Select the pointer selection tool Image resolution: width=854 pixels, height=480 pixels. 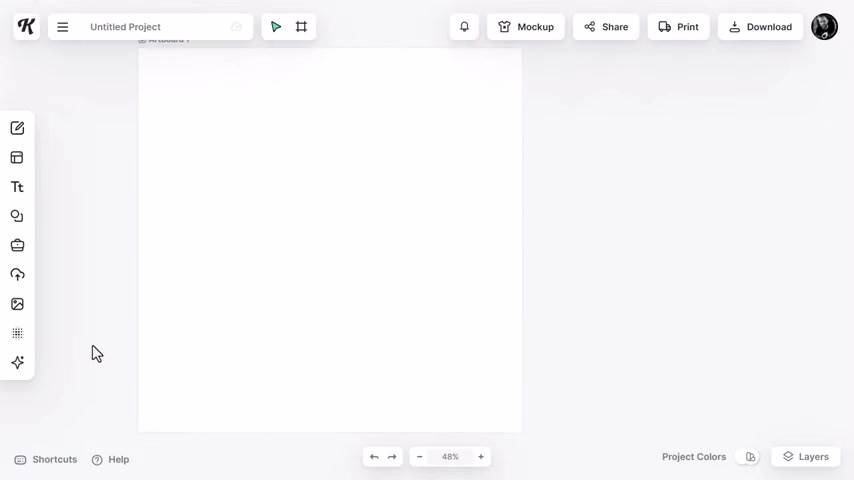point(276,27)
